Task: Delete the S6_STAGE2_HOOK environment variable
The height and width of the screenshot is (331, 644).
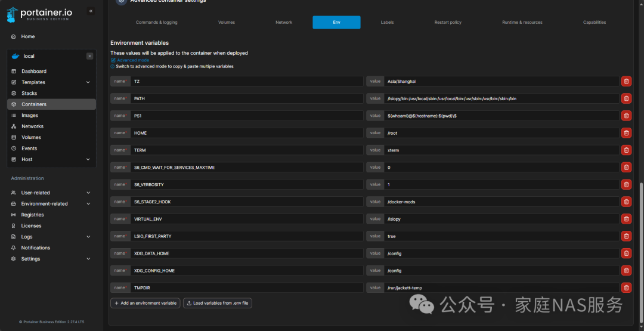Action: tap(626, 202)
